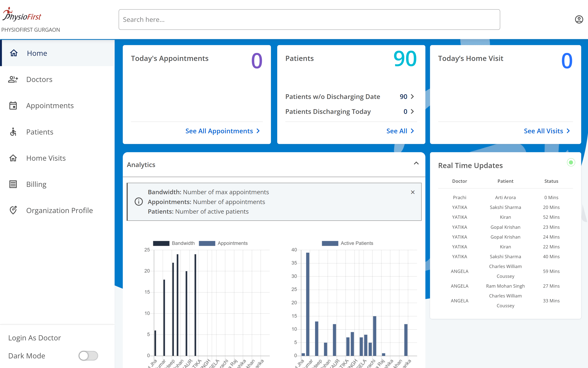Open the Home menu item
Viewport: 588px width, 368px height.
click(x=57, y=53)
